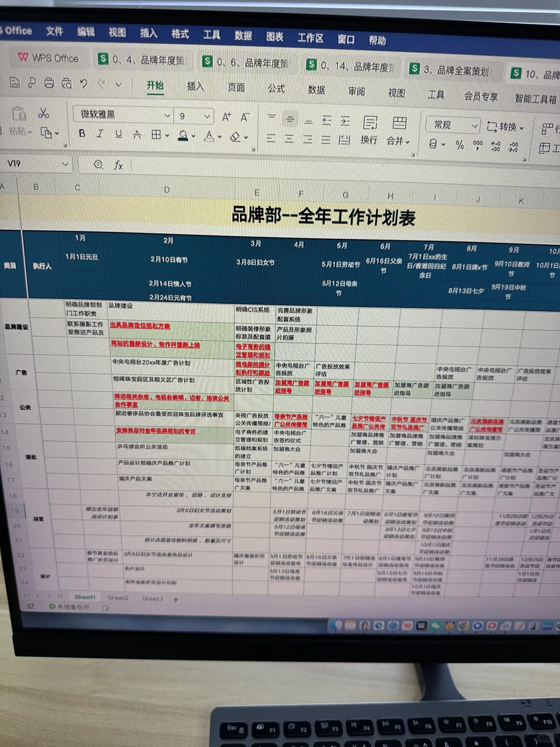The height and width of the screenshot is (747, 560).
Task: Click the percent style icon
Action: click(x=459, y=145)
